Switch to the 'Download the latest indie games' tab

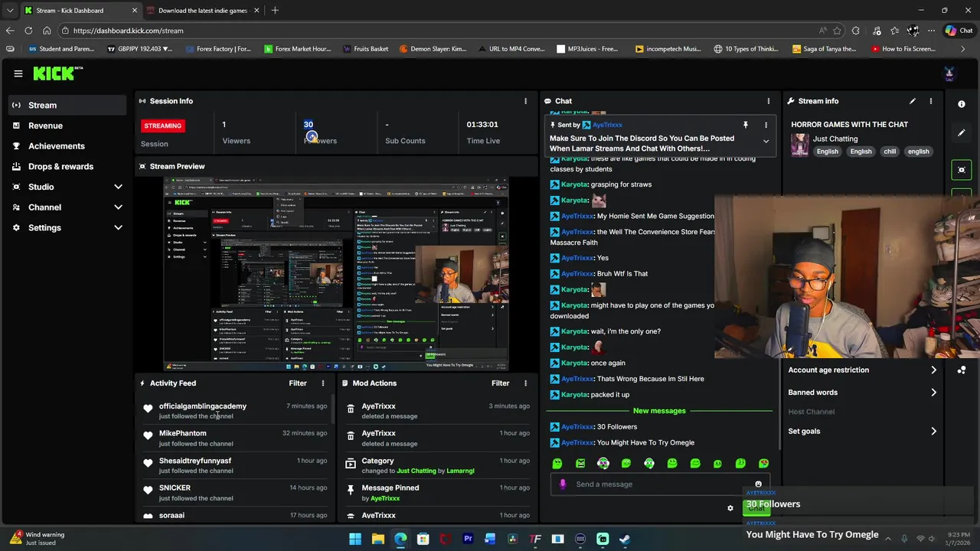(203, 11)
